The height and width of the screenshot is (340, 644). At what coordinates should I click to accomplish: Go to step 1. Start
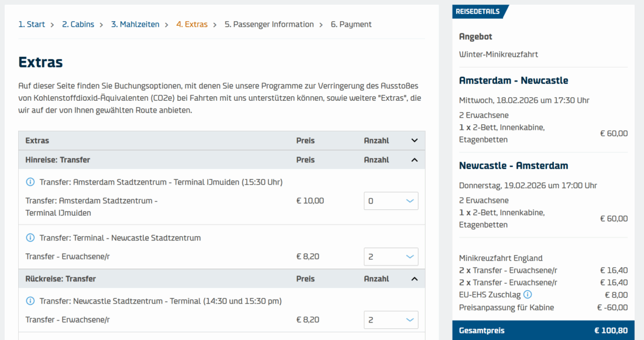click(32, 25)
